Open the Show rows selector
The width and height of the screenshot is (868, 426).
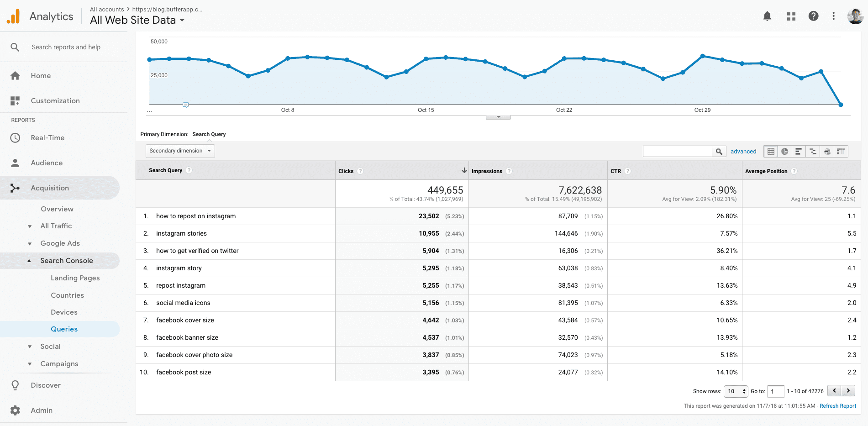coord(736,391)
